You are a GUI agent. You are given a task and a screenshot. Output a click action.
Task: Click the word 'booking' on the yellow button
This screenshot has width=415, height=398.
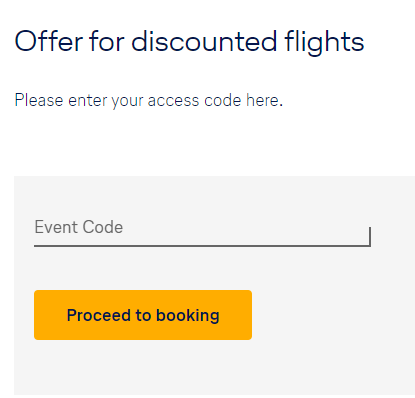[x=188, y=315]
